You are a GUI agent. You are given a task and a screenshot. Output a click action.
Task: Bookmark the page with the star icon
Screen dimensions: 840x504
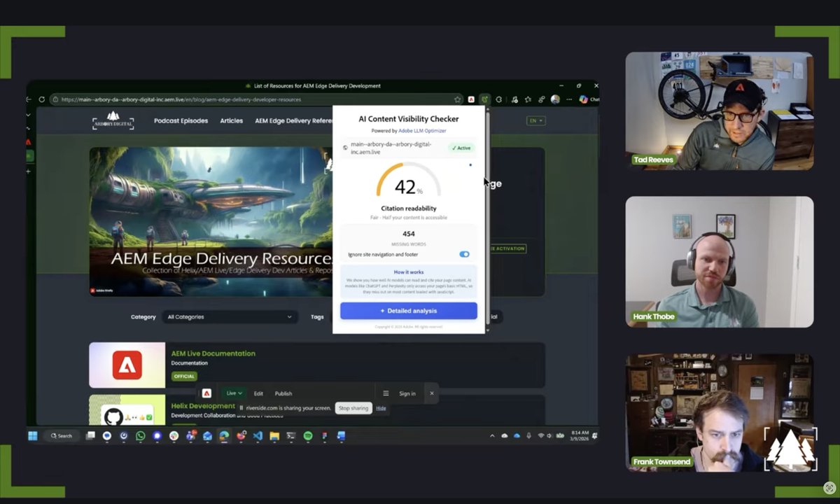458,99
